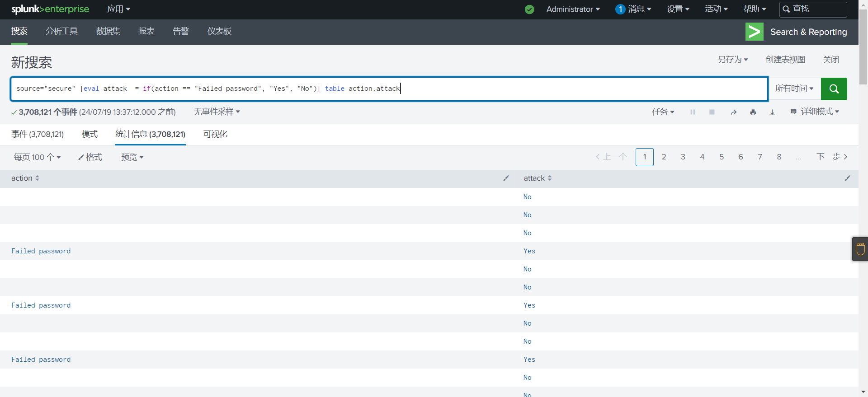Click into the search query input field
The image size is (868, 397).
(x=542, y=89)
